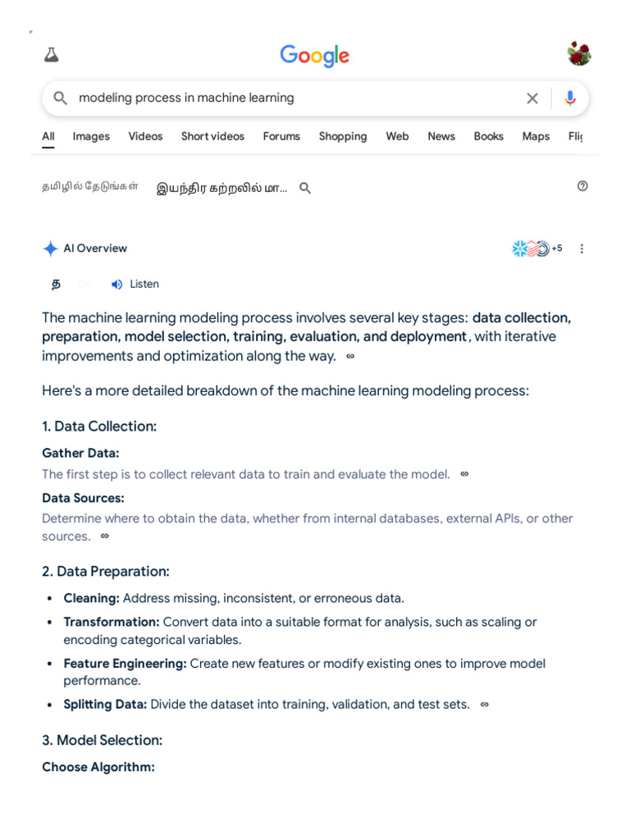Open source link after Splitting Data bullet
This screenshot has width=630, height=840.
point(484,705)
